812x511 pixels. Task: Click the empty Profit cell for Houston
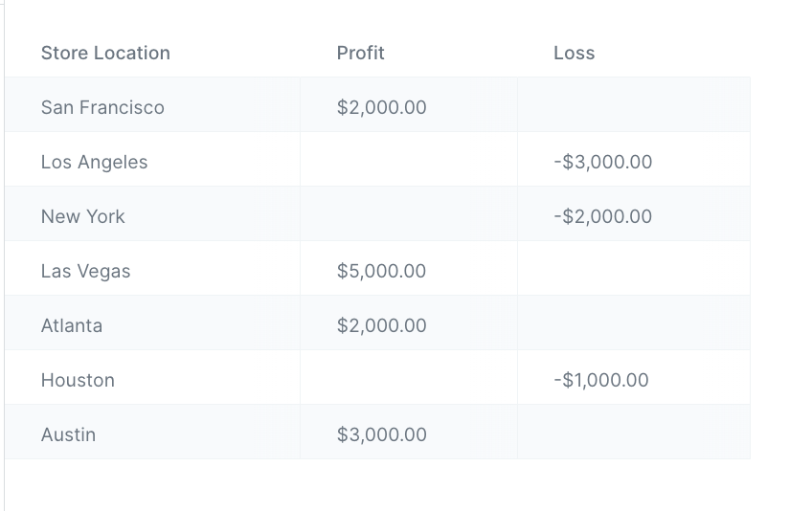coord(408,381)
